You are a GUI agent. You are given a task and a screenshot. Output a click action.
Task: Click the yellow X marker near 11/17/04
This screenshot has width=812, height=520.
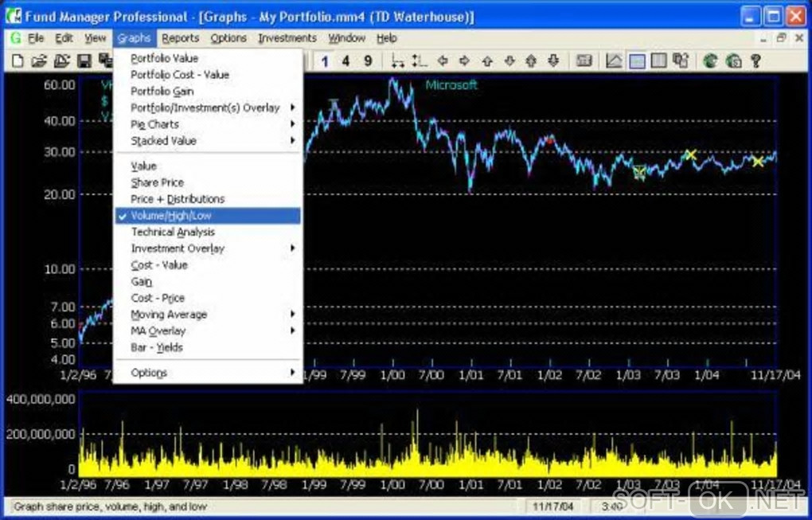[758, 162]
